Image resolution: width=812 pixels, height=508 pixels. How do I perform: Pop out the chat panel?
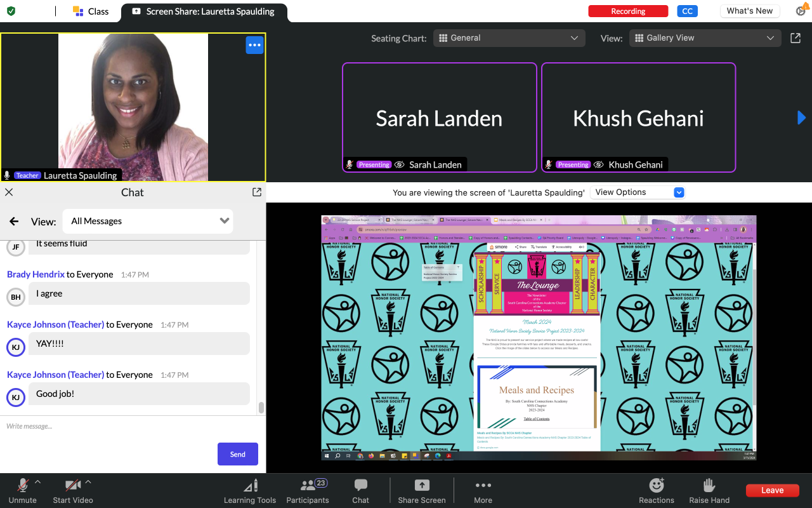[257, 192]
